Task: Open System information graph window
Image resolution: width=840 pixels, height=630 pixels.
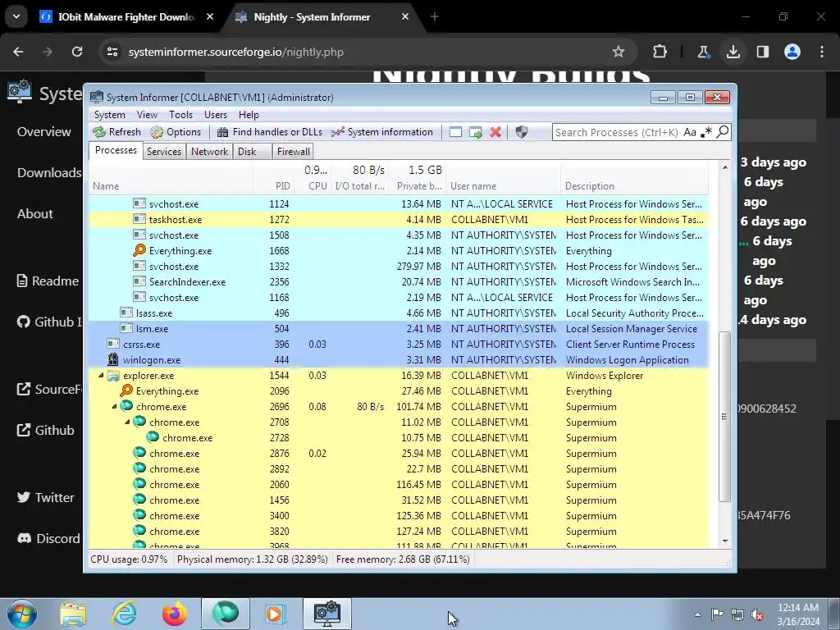Action: (382, 132)
